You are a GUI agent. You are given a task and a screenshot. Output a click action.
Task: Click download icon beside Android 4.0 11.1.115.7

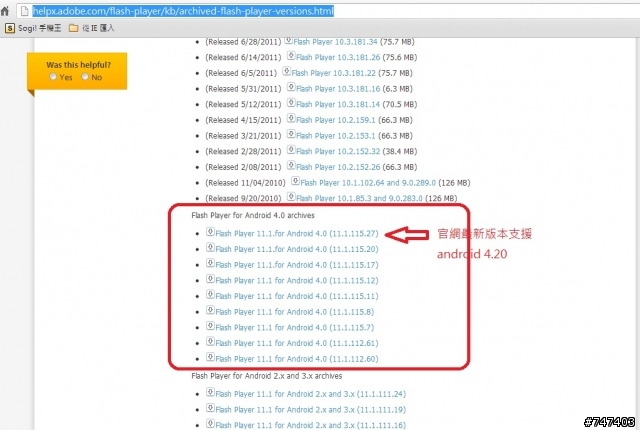click(x=210, y=326)
